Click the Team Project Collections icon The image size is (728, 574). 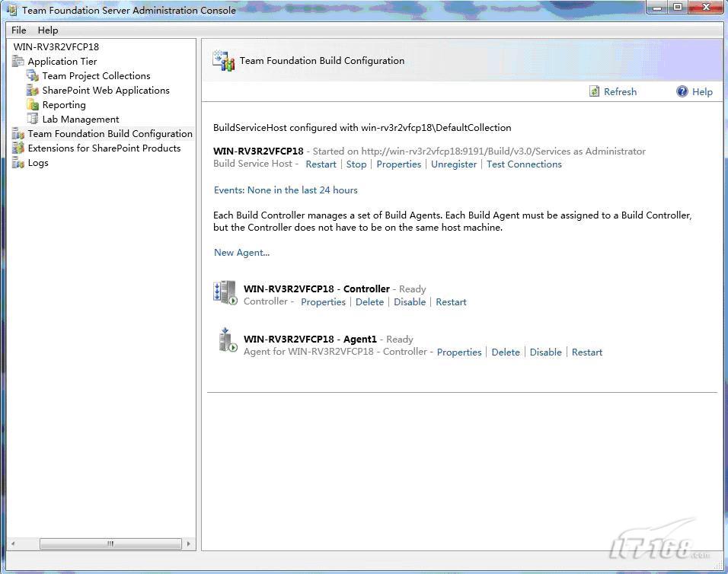pos(33,75)
